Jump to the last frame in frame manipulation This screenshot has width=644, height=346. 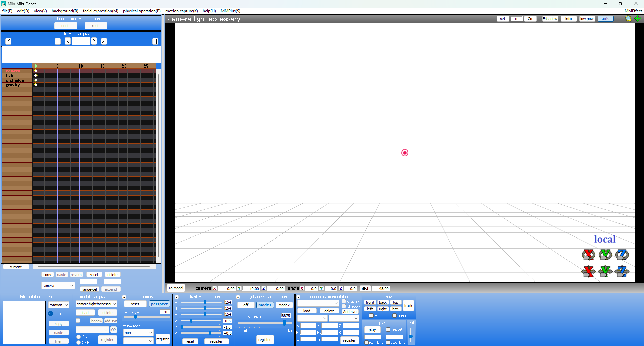coord(155,41)
